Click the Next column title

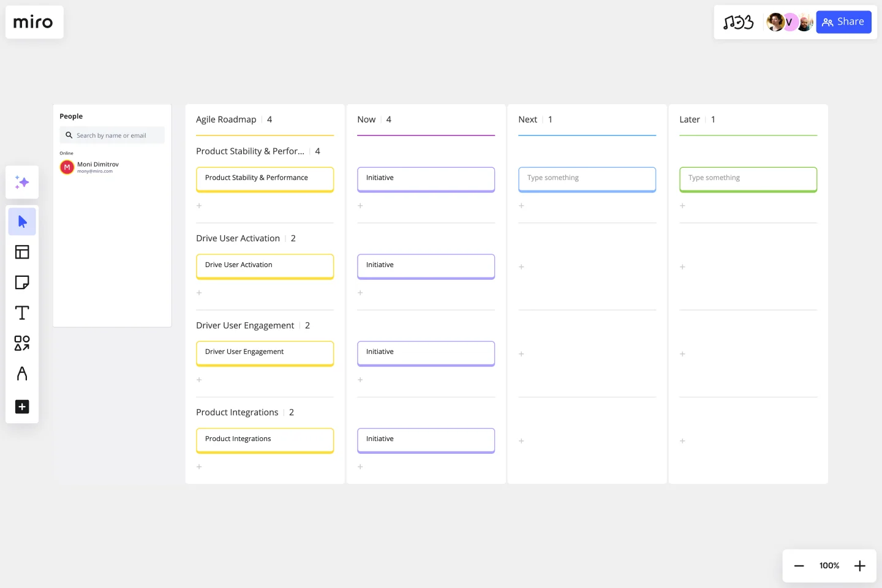527,119
